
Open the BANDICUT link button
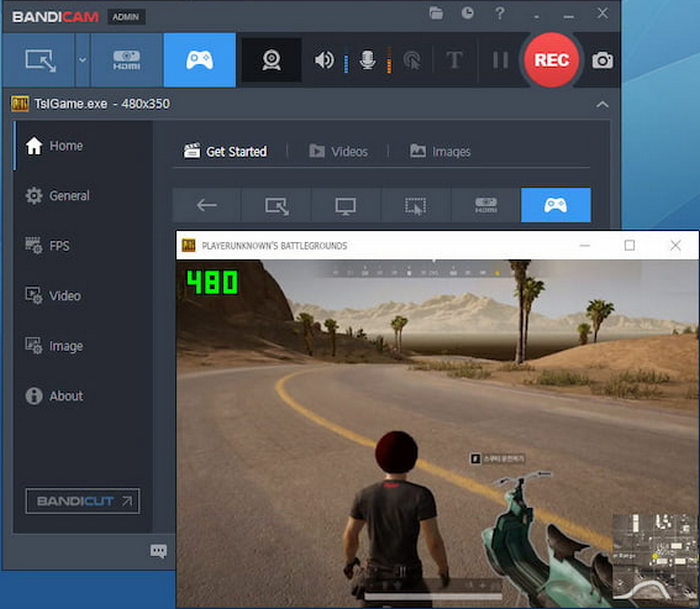coord(83,501)
